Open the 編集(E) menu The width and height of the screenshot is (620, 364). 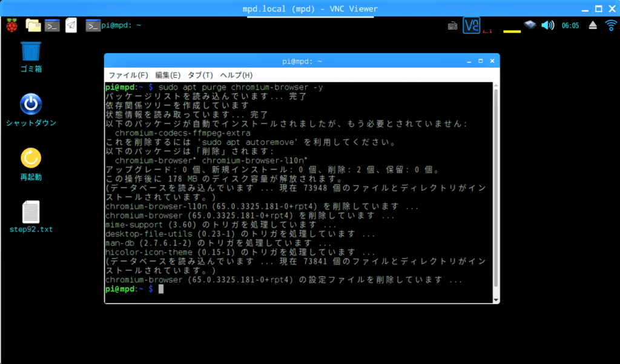click(168, 75)
